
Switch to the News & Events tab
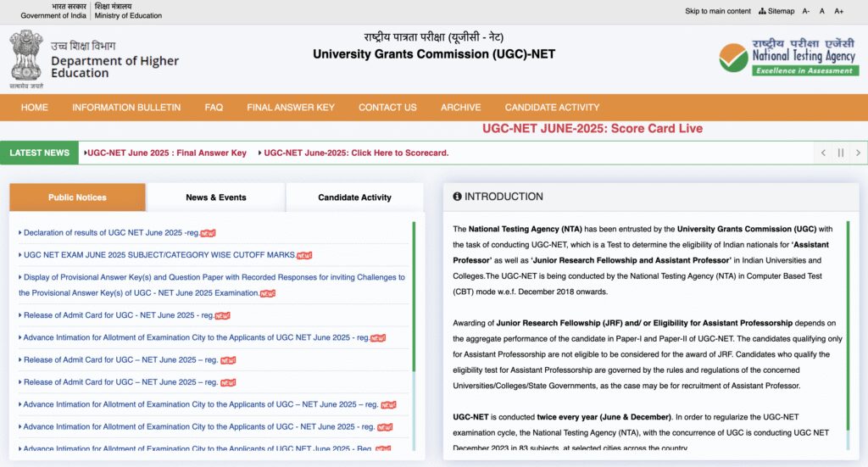click(x=216, y=197)
